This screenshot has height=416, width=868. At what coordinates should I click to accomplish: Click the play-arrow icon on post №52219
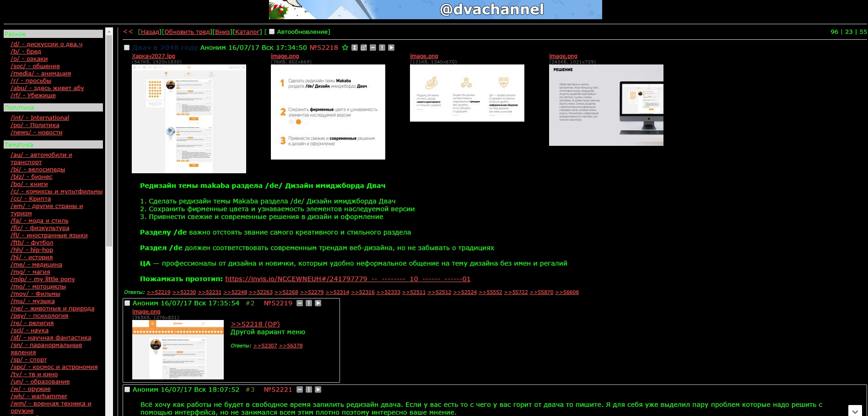click(318, 303)
